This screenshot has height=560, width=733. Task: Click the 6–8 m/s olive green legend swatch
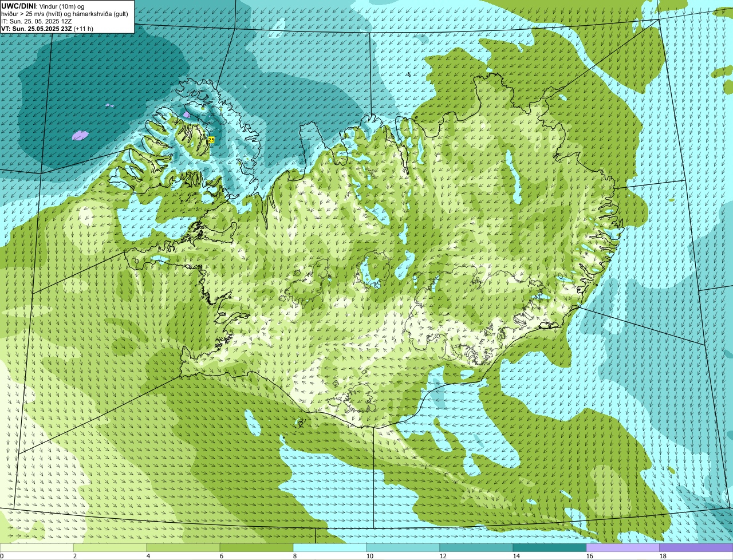[257, 548]
